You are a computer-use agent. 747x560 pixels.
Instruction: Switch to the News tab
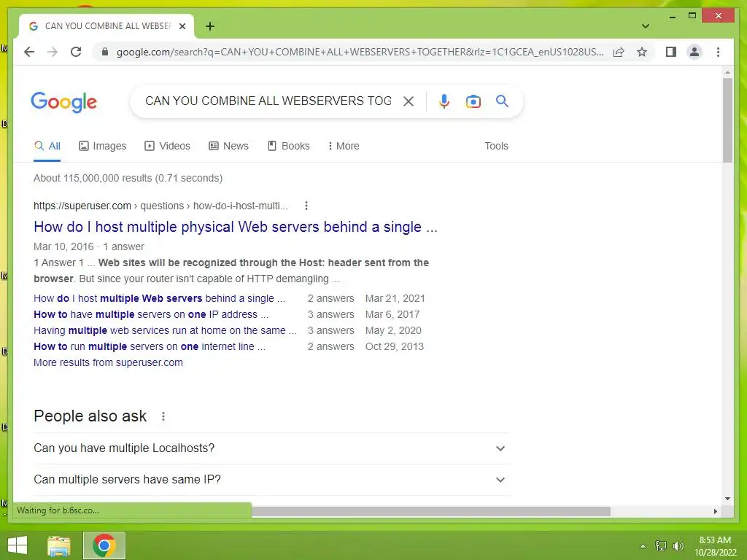pos(228,146)
